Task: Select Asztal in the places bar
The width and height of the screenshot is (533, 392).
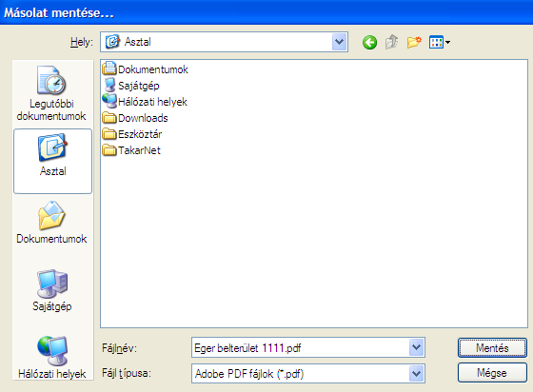Action: (x=52, y=161)
